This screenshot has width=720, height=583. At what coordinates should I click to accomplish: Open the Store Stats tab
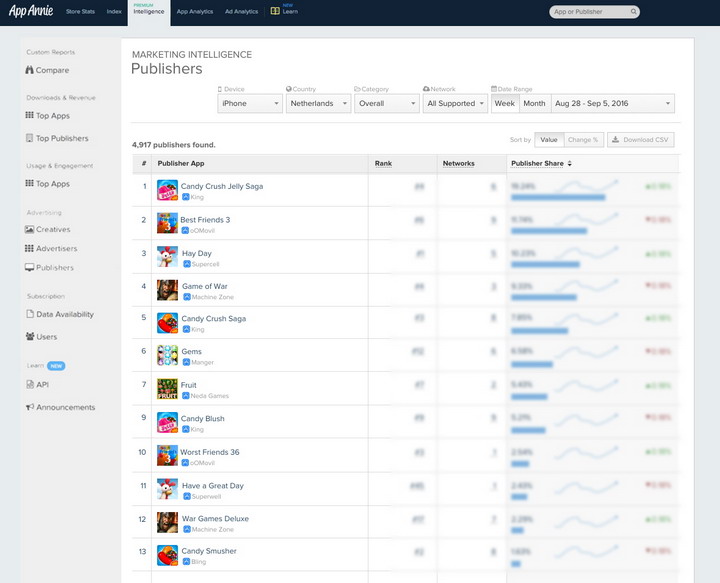coord(80,11)
